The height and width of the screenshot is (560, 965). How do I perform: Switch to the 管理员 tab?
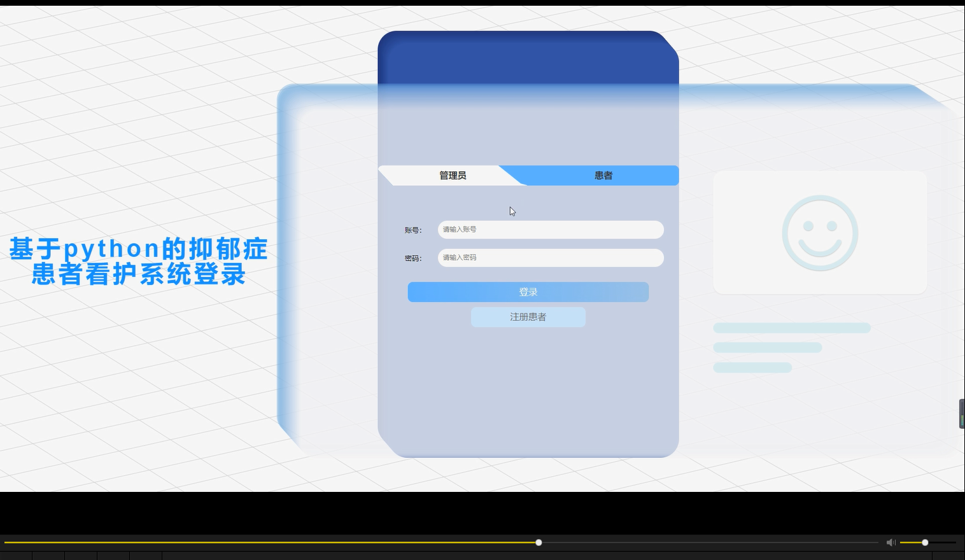point(452,176)
